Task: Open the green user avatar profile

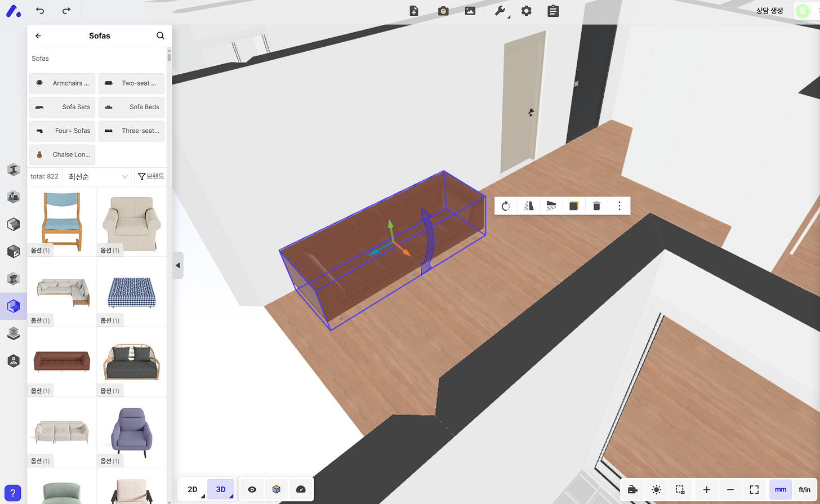Action: (x=802, y=11)
